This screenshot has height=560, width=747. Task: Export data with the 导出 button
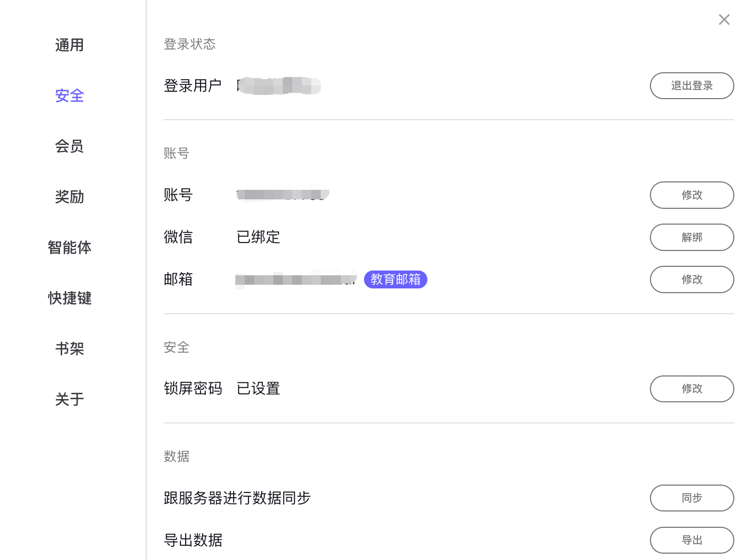692,540
